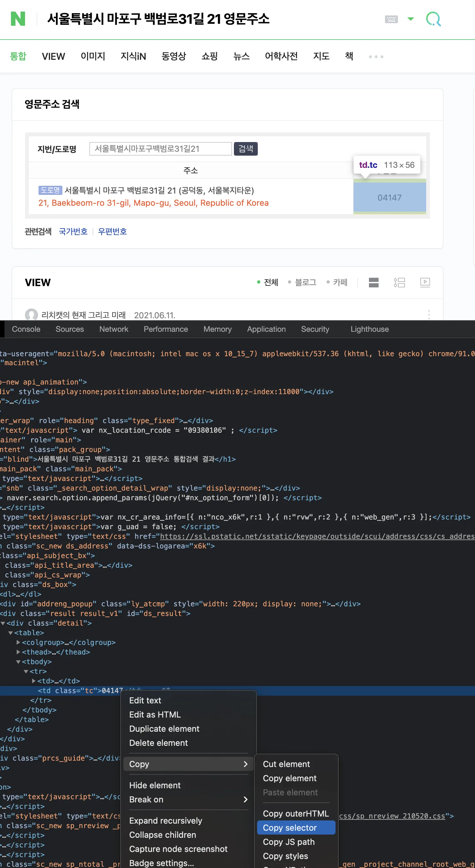Open the post options vertical dots menu
475x868 pixels.
(x=429, y=314)
